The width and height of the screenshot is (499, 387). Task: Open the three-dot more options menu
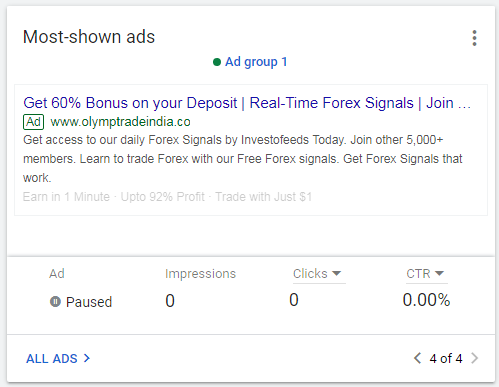(x=474, y=38)
